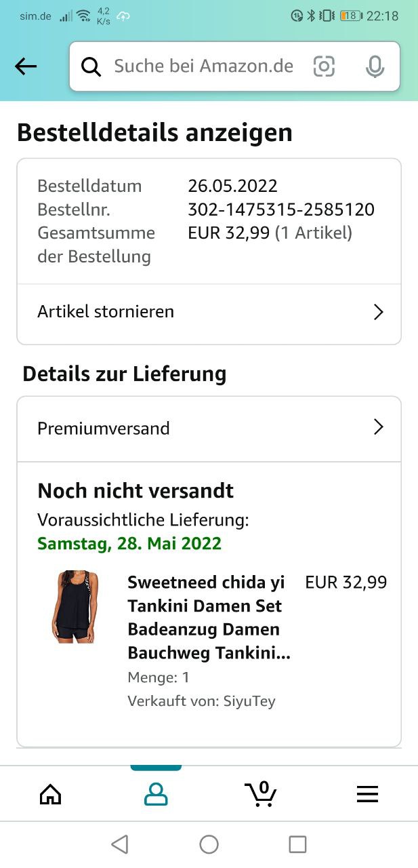Viewport: 418px width, 868px height.
Task: Tap the Samstag, 28. Mai 2022 delivery date
Action: [x=129, y=544]
